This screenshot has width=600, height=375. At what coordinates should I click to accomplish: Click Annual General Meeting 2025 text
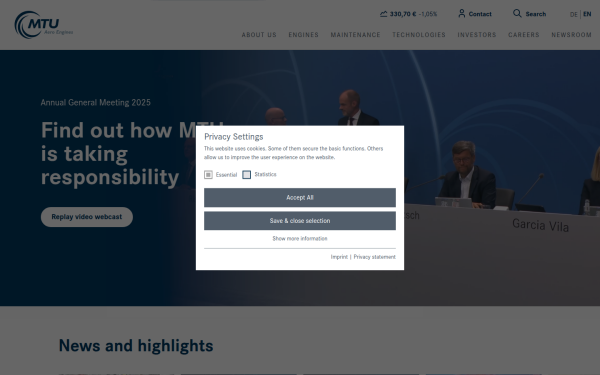pyautogui.click(x=96, y=103)
